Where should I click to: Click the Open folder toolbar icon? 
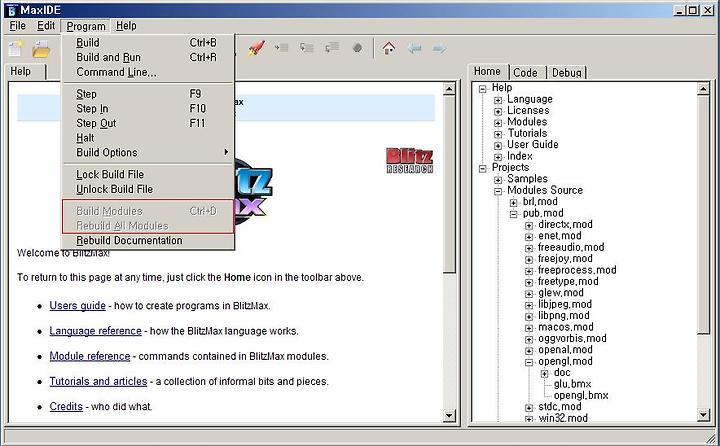point(40,49)
